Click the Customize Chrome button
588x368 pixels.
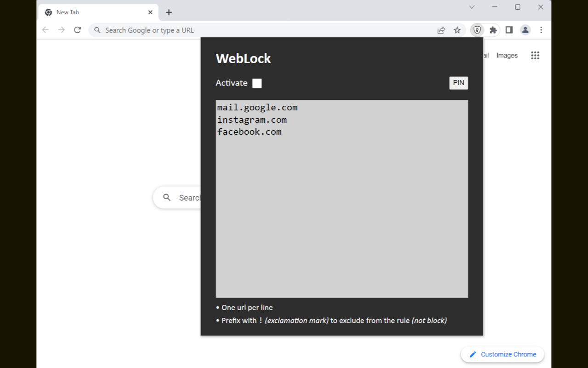coord(503,354)
